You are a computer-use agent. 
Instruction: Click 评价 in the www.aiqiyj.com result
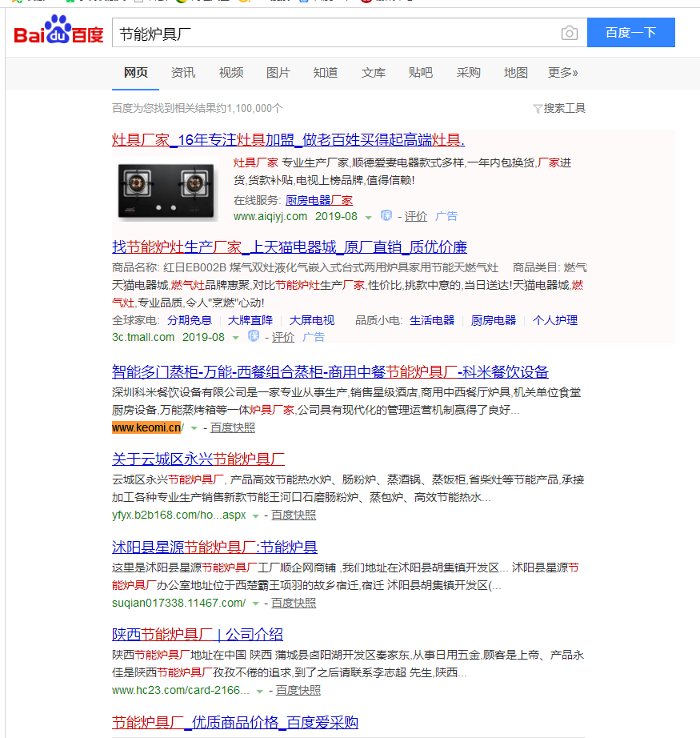click(x=416, y=216)
